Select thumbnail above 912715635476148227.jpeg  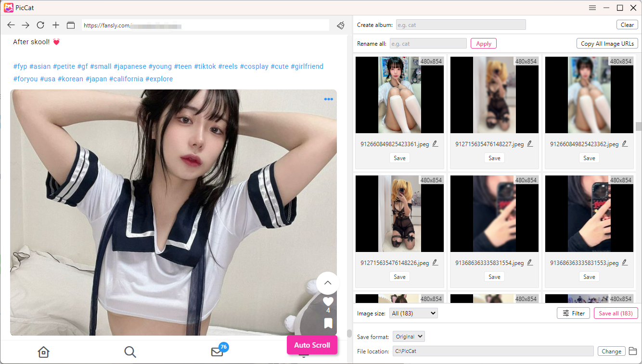click(x=494, y=95)
